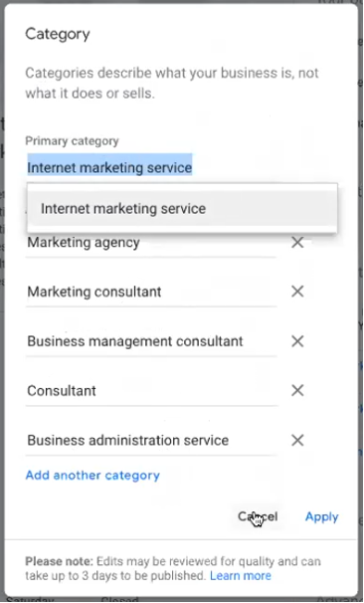The width and height of the screenshot is (364, 603).
Task: Edit the Business management consultant field
Action: 151,341
